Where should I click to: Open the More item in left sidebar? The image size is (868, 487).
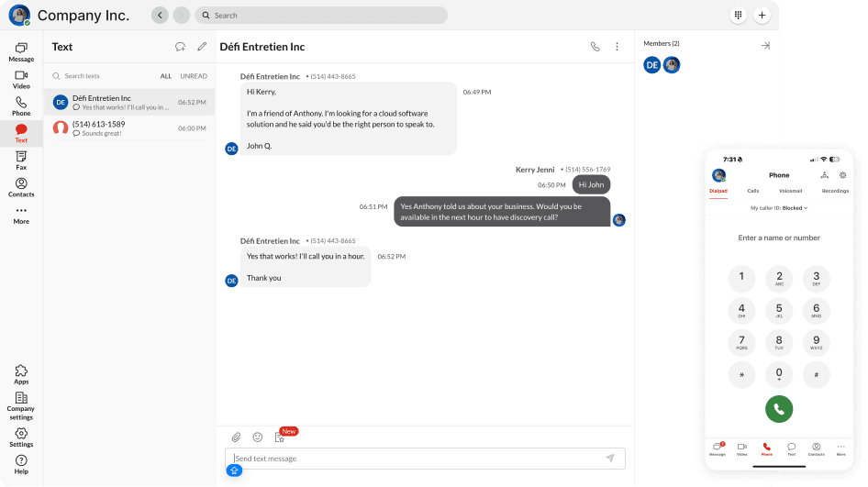(x=21, y=215)
